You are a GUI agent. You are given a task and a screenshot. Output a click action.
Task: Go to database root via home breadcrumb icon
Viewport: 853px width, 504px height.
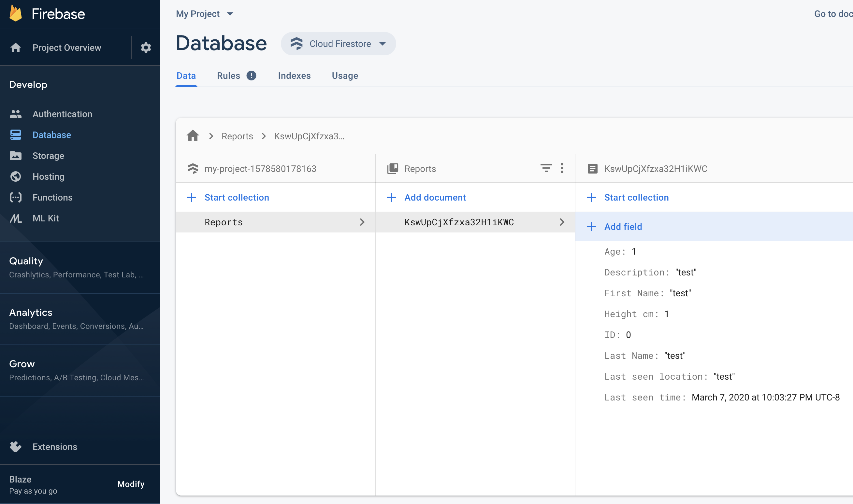tap(193, 136)
